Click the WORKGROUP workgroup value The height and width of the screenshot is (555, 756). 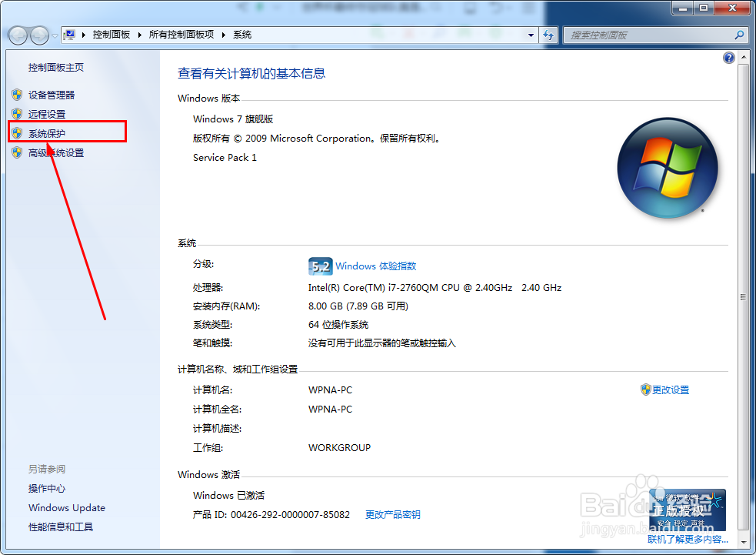point(339,447)
